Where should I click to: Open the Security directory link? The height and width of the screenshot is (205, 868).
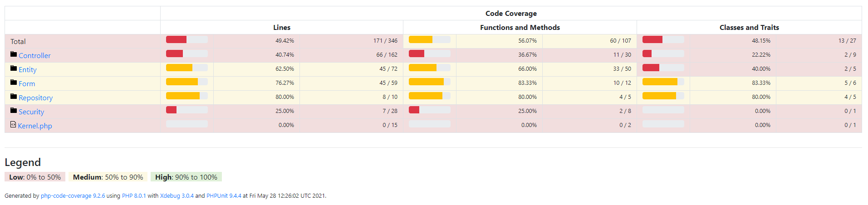31,112
